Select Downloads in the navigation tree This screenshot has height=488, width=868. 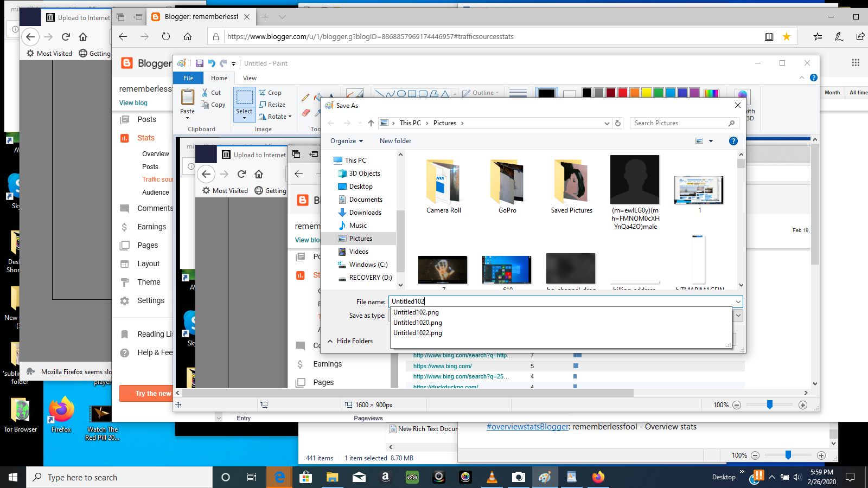pyautogui.click(x=365, y=213)
